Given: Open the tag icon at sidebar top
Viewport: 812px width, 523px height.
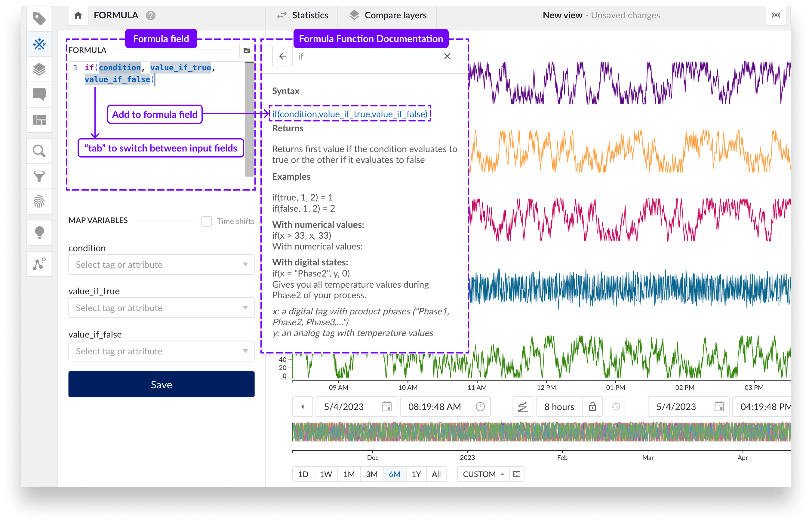Looking at the screenshot, I should 39,19.
